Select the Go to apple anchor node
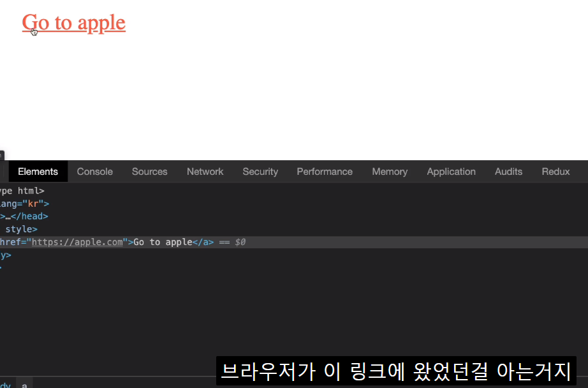 pyautogui.click(x=294, y=242)
